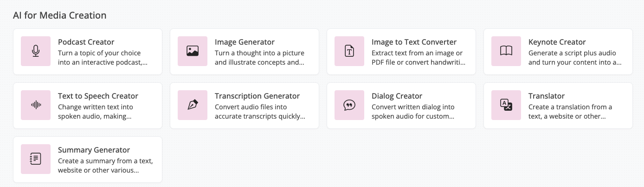Click the Translator description text

[x=570, y=112]
